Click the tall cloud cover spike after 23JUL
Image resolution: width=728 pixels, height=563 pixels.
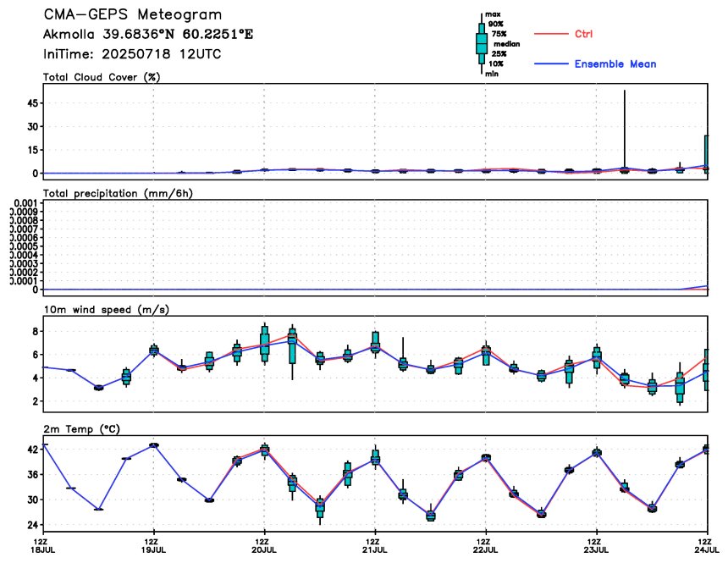click(625, 130)
